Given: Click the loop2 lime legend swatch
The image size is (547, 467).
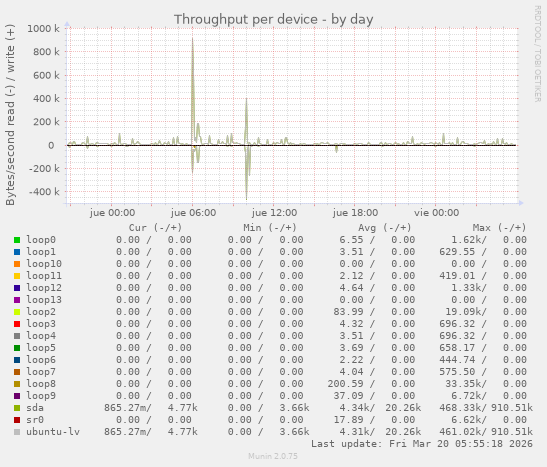Looking at the screenshot, I should tap(17, 312).
